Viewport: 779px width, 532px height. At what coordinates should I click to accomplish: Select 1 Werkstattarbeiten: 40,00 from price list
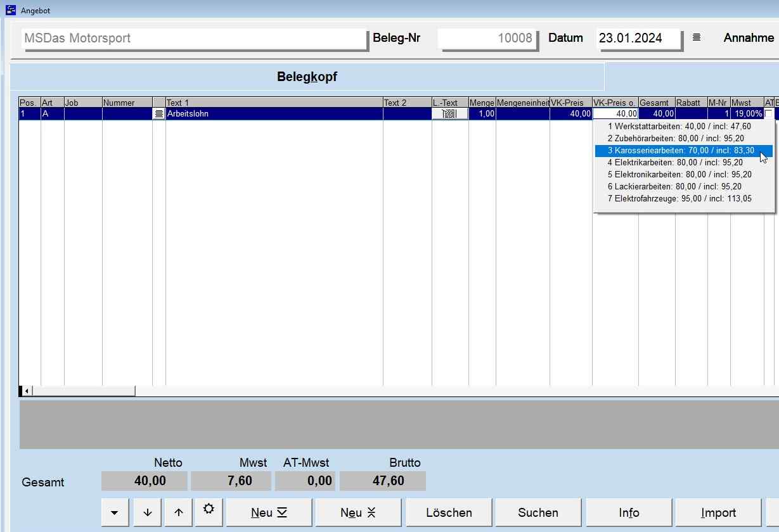click(683, 127)
